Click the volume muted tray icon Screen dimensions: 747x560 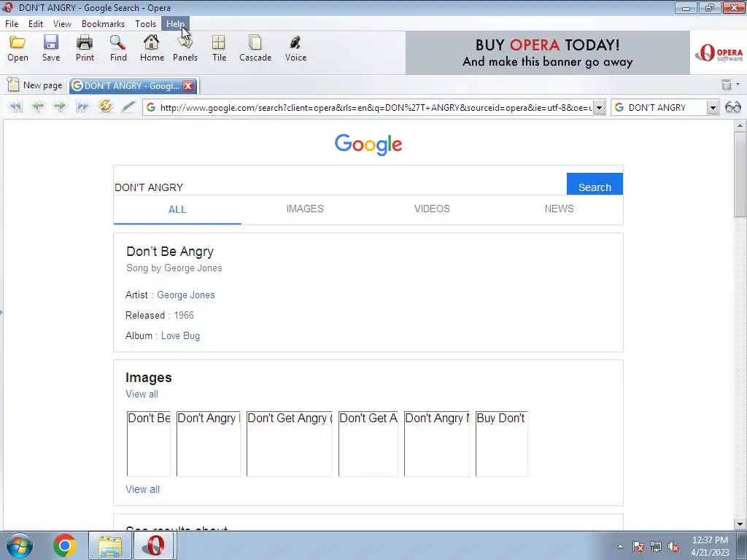(673, 546)
